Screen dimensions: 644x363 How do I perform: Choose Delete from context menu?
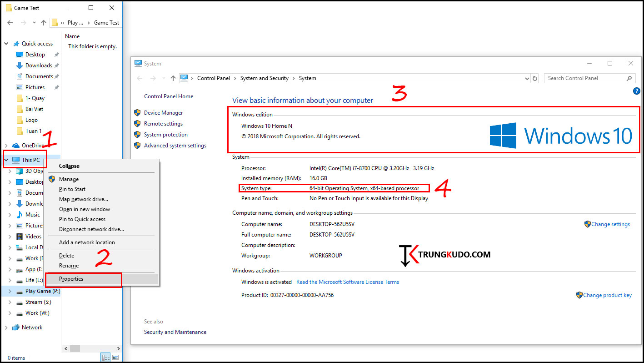[101, 256]
